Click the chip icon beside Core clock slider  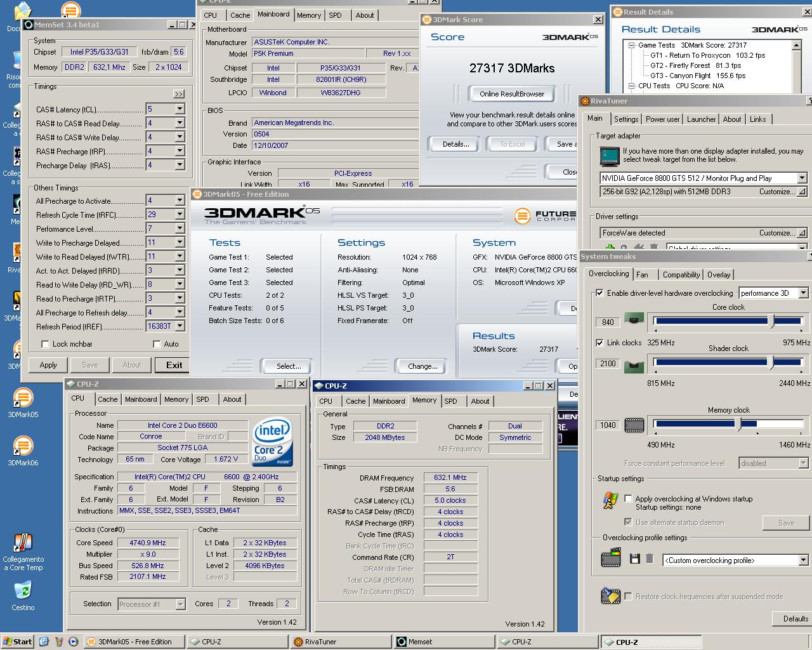pos(634,319)
